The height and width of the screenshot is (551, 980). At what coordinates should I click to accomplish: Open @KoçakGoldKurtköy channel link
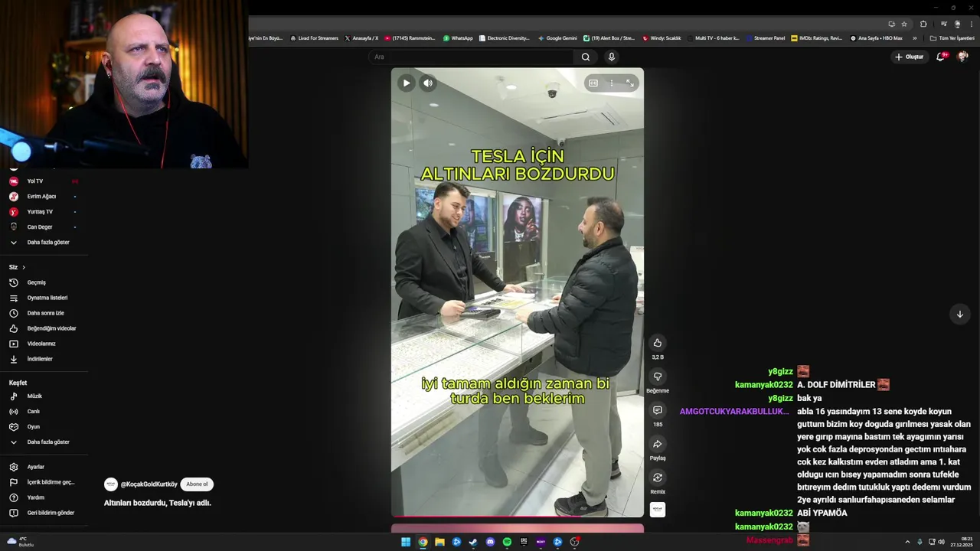click(149, 484)
